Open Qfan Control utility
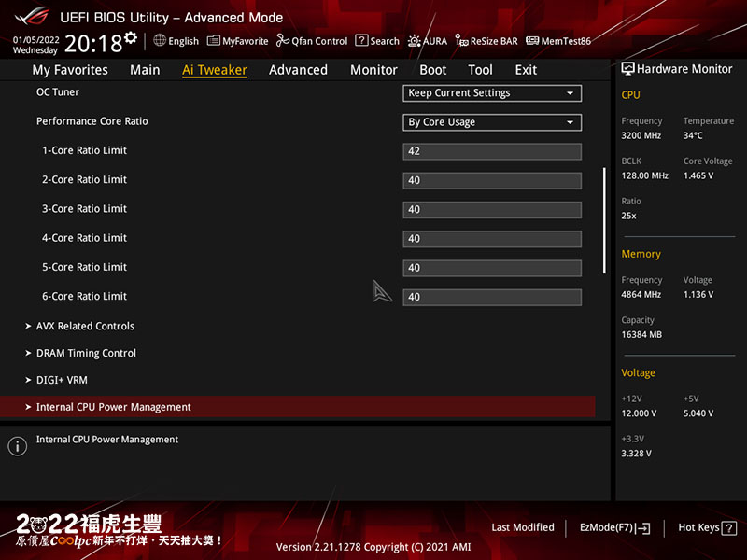This screenshot has height=560, width=747. (x=312, y=41)
